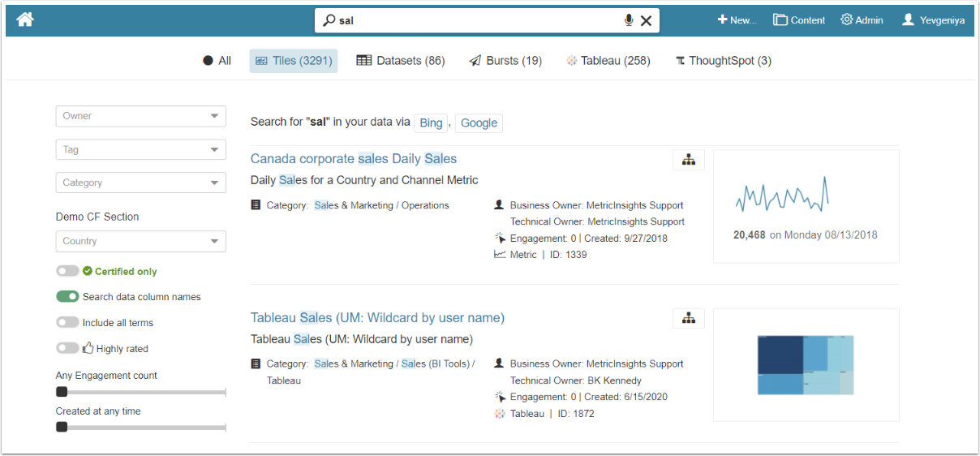This screenshot has height=456, width=980.
Task: Click the Any Engagement count slider handle
Action: coord(62,392)
